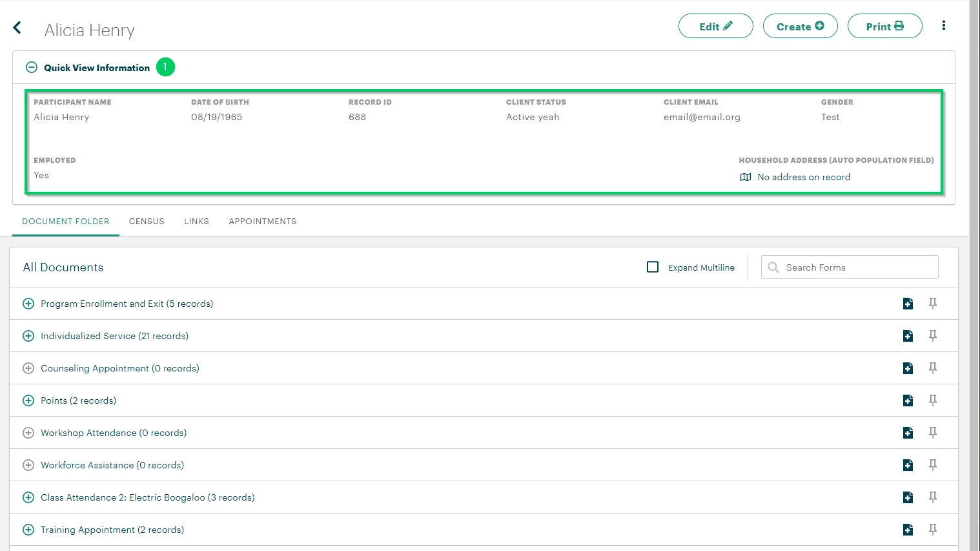Open the Links tab
The height and width of the screenshot is (551, 980).
196,221
